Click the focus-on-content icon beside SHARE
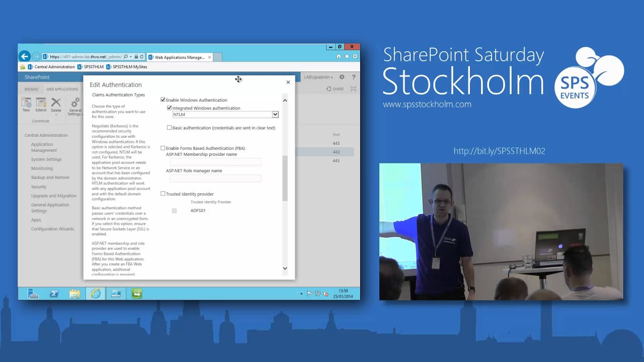The width and height of the screenshot is (644, 362). [x=353, y=89]
